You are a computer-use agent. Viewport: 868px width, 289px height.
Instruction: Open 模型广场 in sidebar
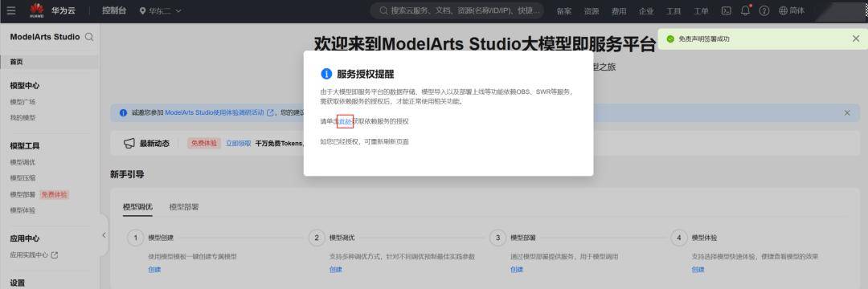click(23, 102)
